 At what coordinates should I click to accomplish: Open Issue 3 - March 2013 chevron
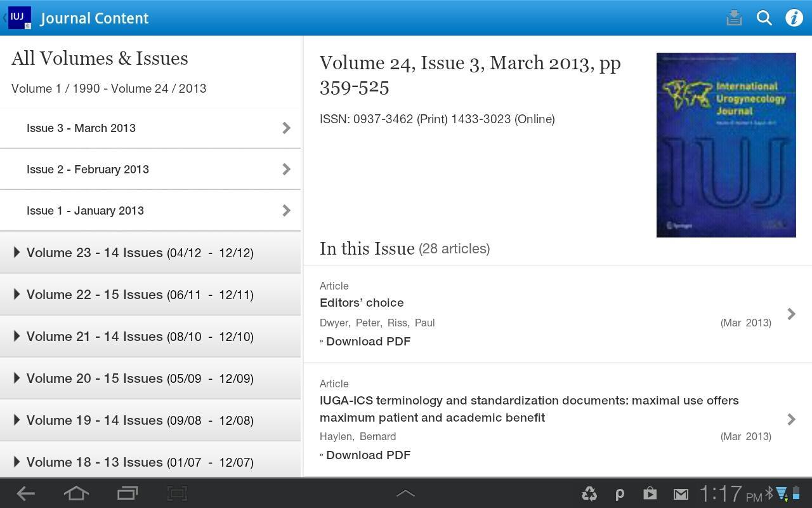pos(286,128)
